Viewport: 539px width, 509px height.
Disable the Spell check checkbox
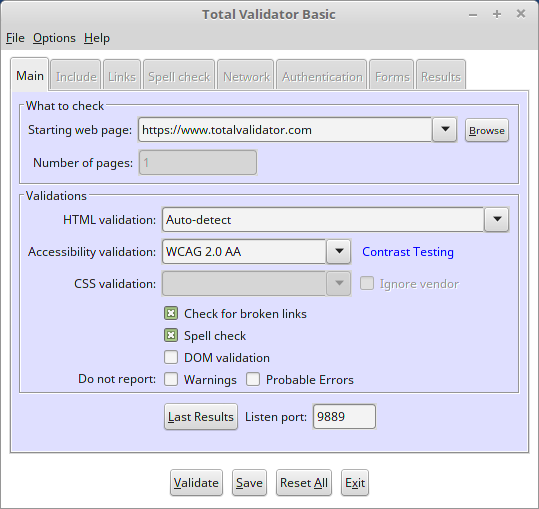(171, 335)
